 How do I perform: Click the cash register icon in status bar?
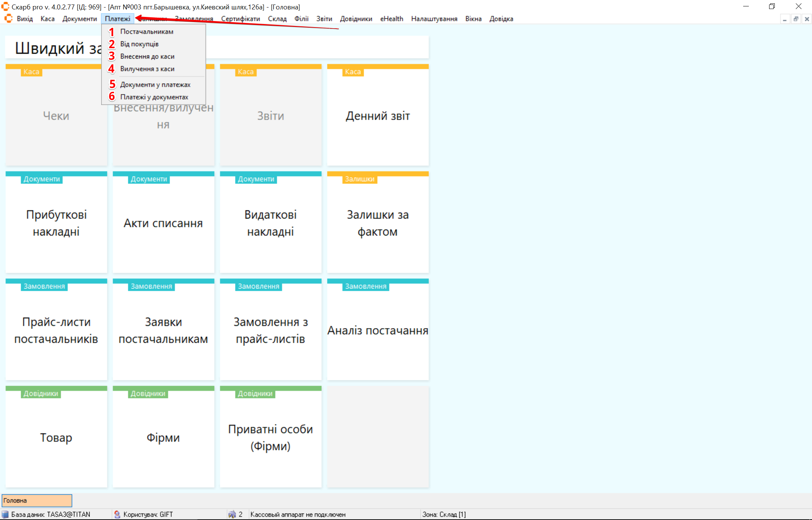point(232,514)
